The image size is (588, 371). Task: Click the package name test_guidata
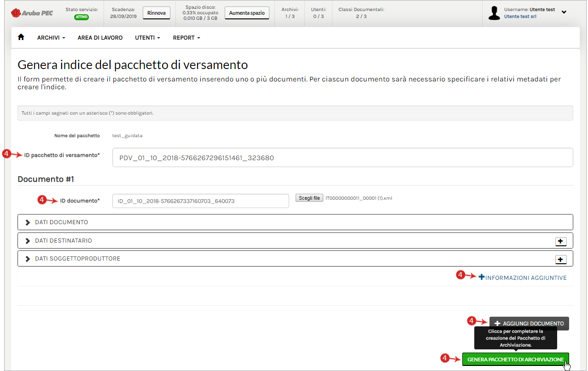click(x=128, y=136)
